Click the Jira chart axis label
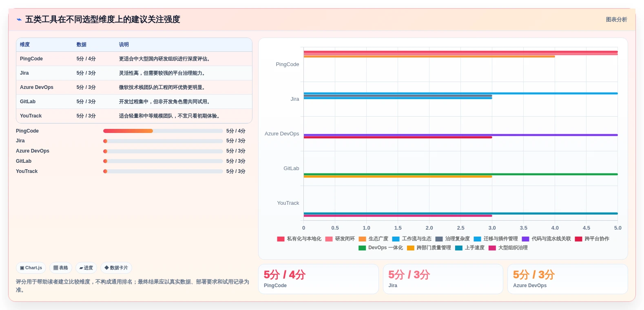This screenshot has height=310, width=644. click(x=295, y=99)
